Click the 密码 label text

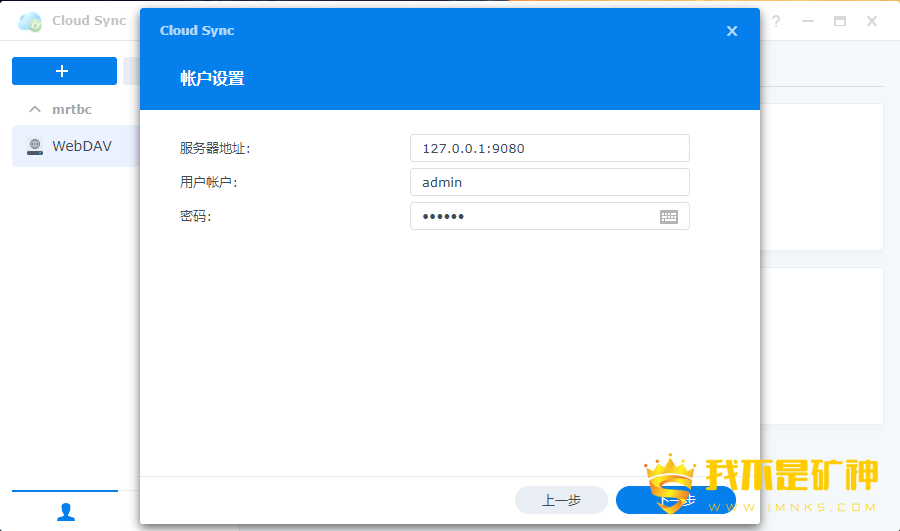[x=195, y=216]
